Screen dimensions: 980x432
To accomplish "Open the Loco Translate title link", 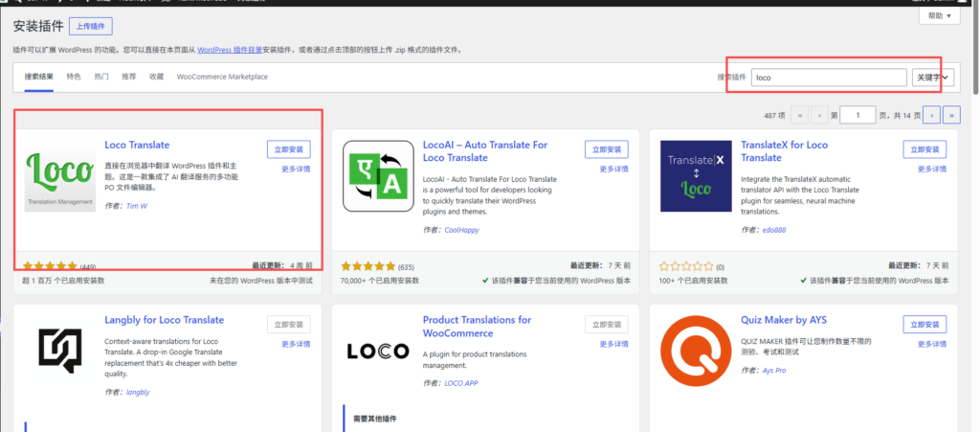I will [x=137, y=145].
